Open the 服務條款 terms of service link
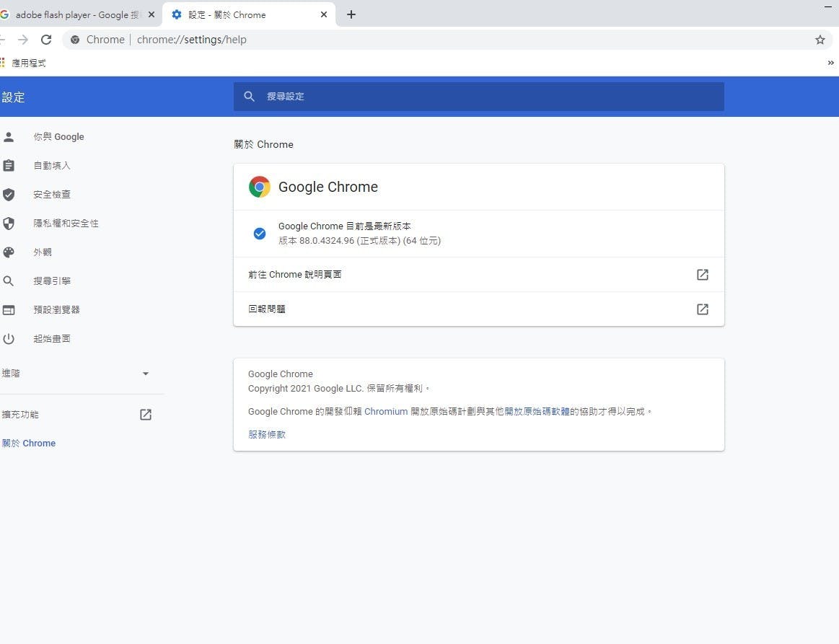839x644 pixels. pyautogui.click(x=266, y=435)
